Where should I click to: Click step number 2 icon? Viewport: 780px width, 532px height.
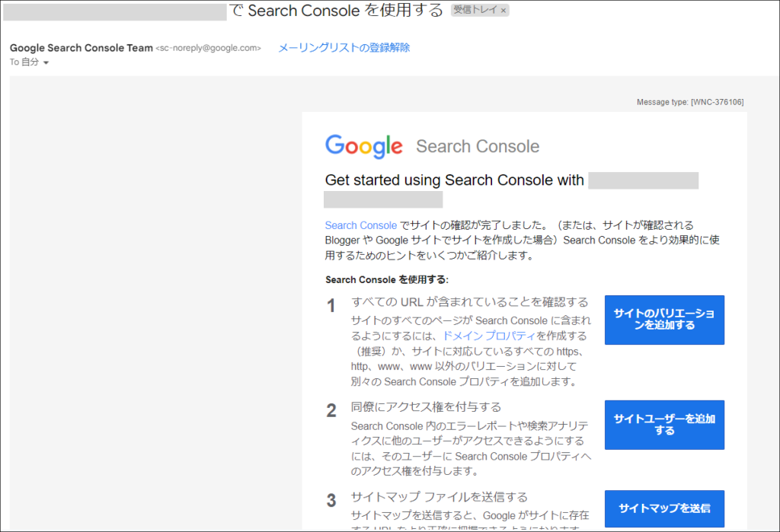click(331, 410)
